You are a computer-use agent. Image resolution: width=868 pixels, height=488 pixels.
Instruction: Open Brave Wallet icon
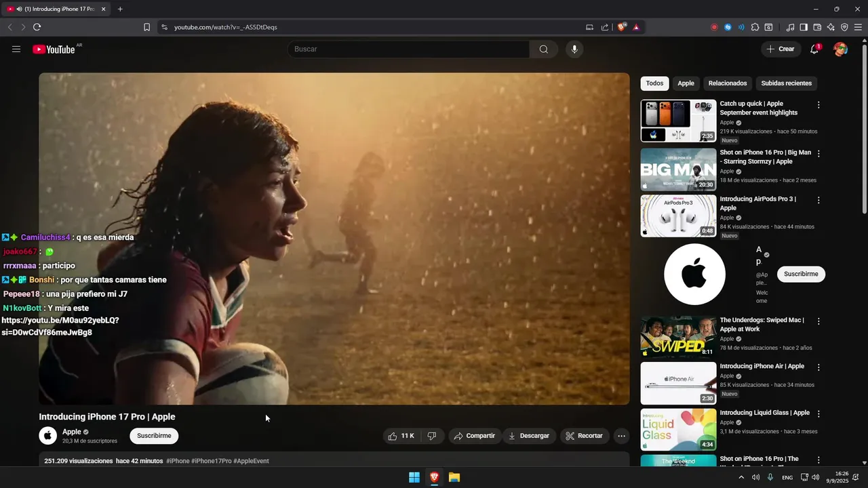click(817, 27)
